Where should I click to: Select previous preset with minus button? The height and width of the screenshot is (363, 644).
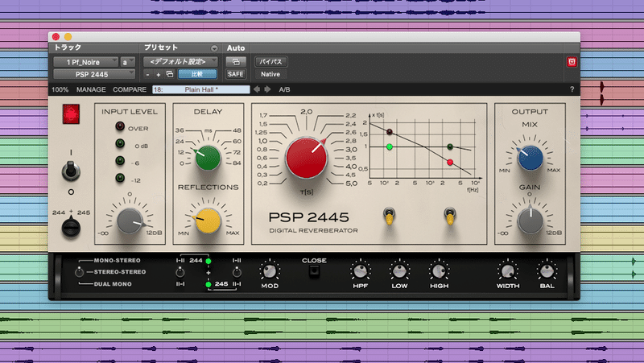148,74
